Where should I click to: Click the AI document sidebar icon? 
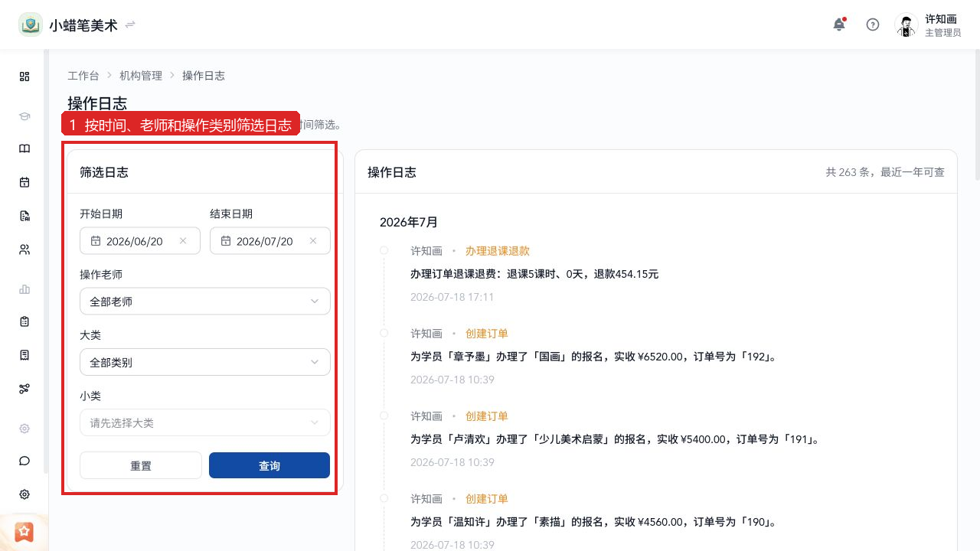(x=24, y=216)
